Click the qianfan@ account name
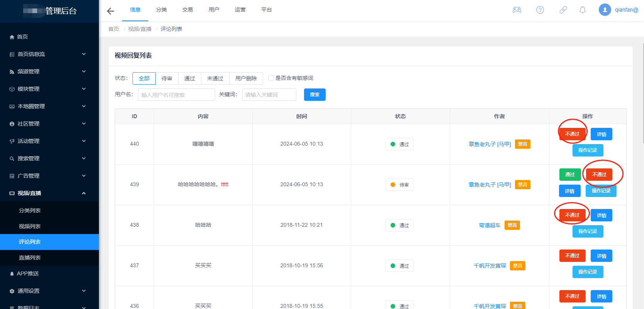This screenshot has height=309, width=644. pos(627,10)
